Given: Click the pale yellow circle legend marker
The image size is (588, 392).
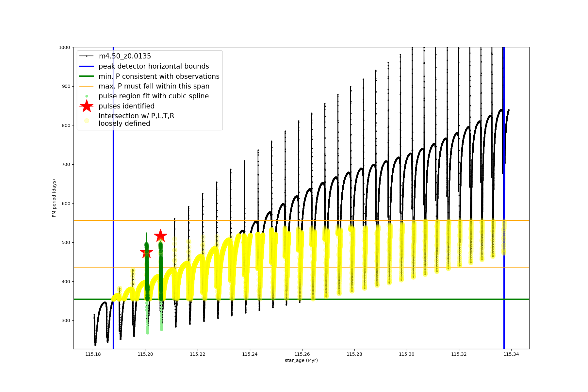Looking at the screenshot, I should click(87, 121).
